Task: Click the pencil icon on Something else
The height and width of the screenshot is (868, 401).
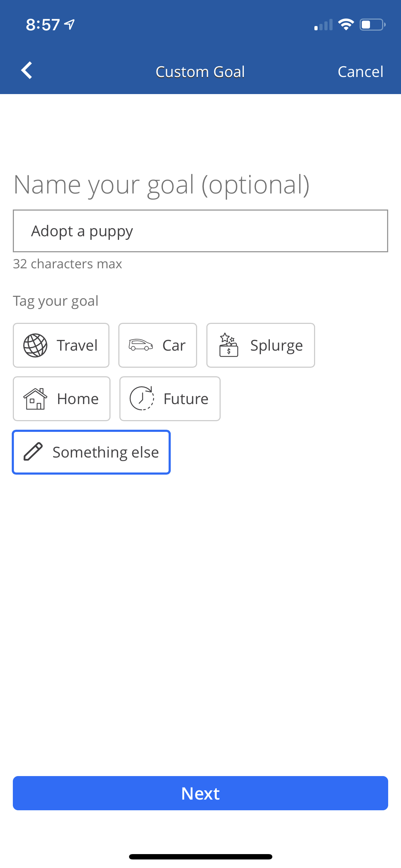Action: tap(33, 452)
